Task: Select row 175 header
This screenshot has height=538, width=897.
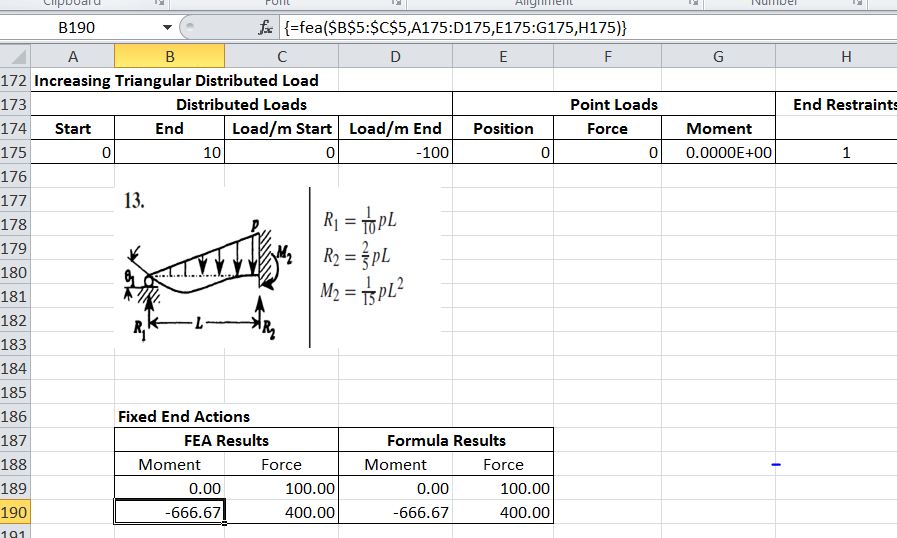Action: tap(15, 153)
